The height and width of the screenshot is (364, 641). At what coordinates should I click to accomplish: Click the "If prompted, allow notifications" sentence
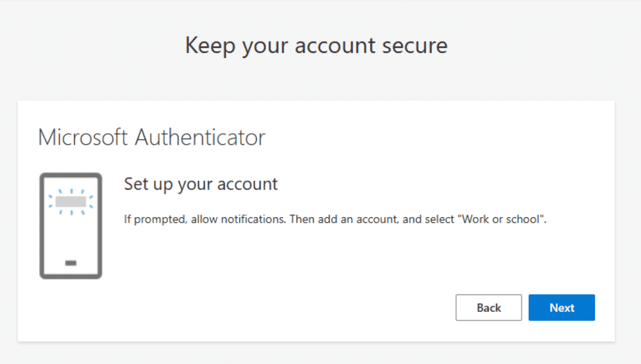204,219
